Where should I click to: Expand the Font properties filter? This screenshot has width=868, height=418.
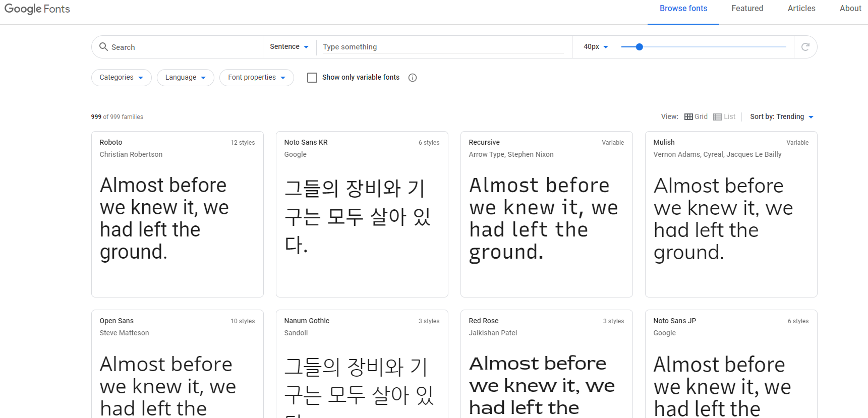coord(257,78)
